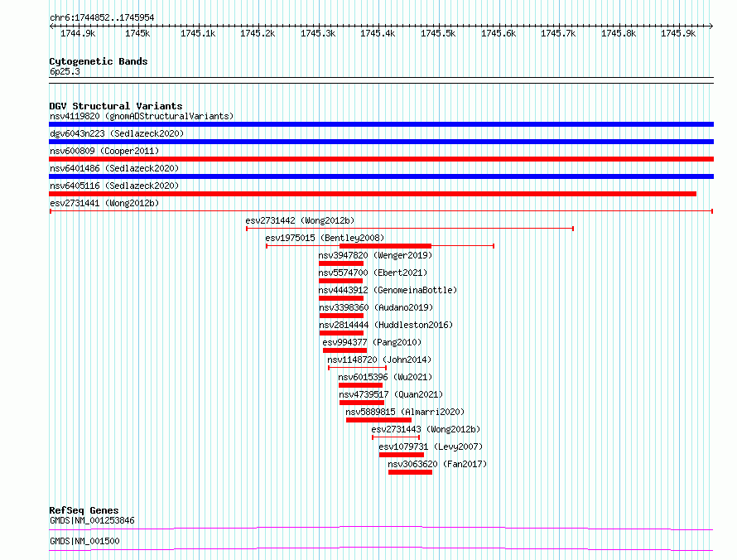
Task: Click the 6p25.3 band label
Action: 65,71
